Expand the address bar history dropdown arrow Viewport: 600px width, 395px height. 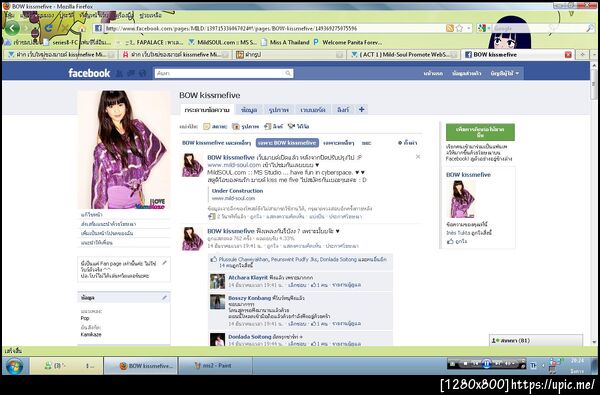tap(469, 28)
